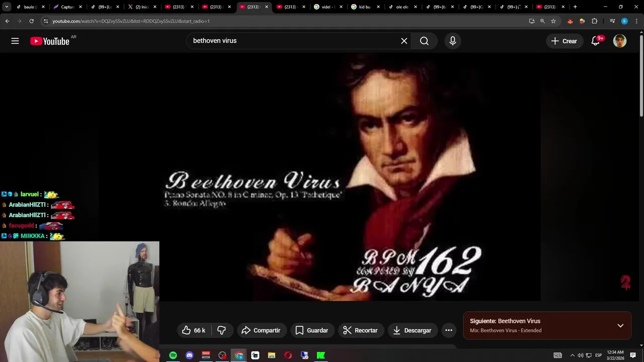Bookmark this page with the star

click(x=553, y=21)
